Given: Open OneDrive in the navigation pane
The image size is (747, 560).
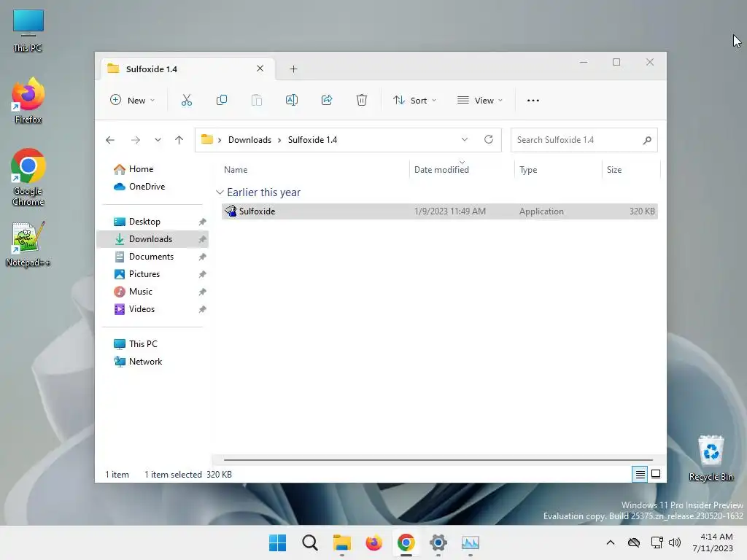Looking at the screenshot, I should [x=147, y=187].
